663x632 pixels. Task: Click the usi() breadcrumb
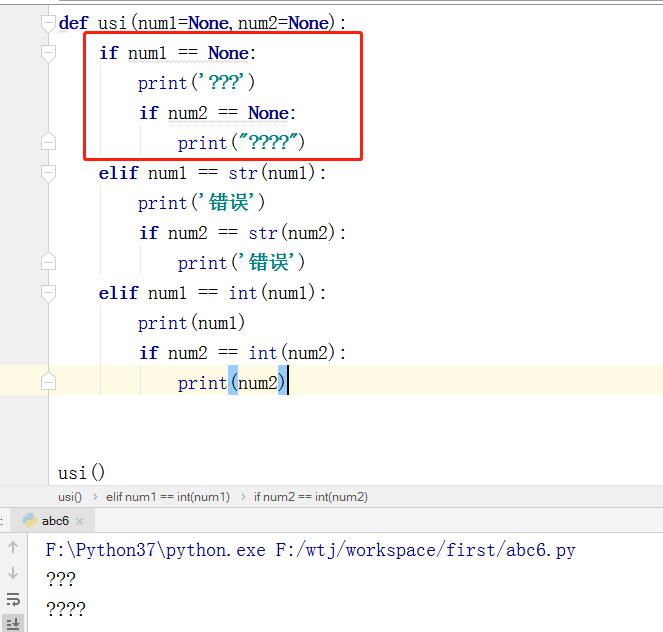(x=70, y=497)
